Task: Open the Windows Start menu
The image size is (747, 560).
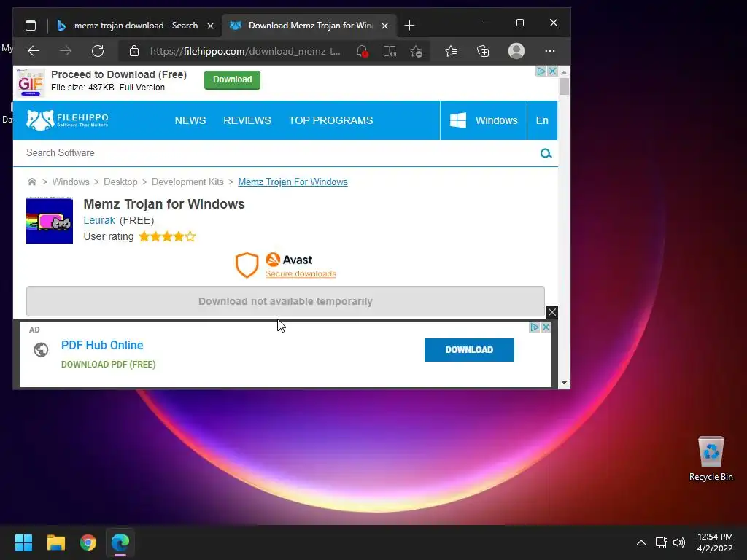Action: tap(23, 542)
